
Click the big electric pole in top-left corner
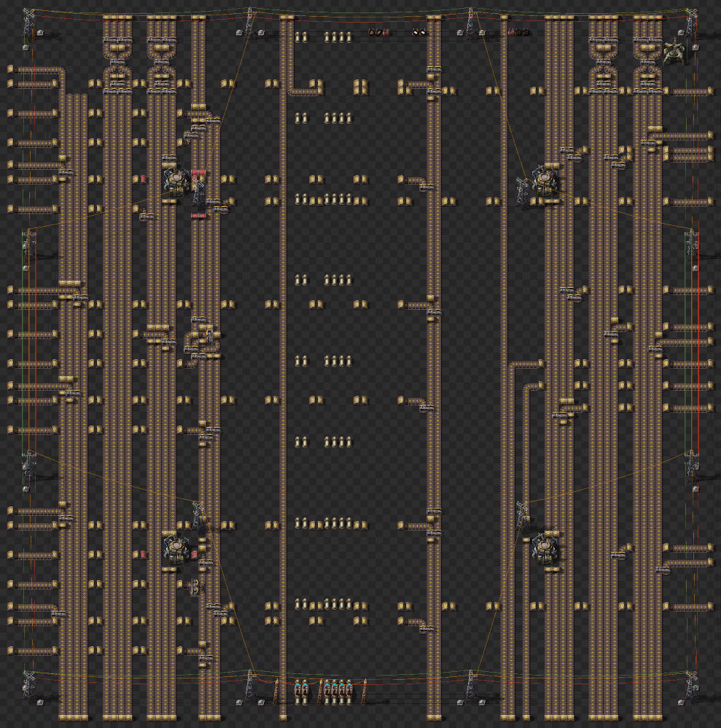(29, 22)
